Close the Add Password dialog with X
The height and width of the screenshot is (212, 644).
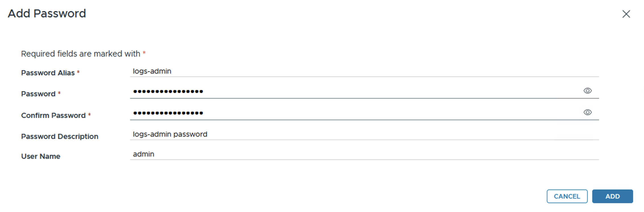point(626,14)
